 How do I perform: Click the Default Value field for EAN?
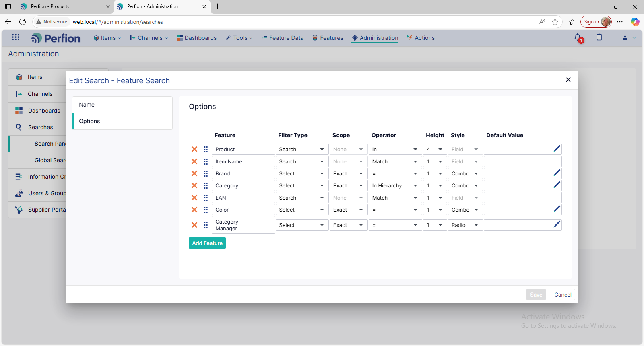(522, 198)
